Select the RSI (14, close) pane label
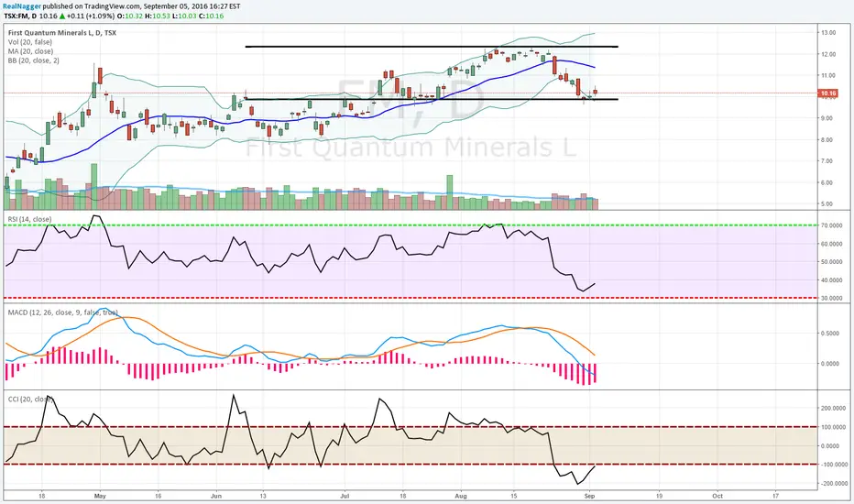Image resolution: width=854 pixels, height=504 pixels. click(29, 219)
